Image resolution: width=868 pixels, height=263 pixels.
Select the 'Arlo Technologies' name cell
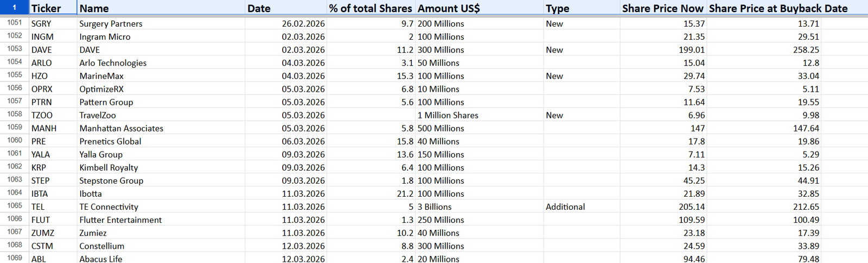click(x=161, y=62)
